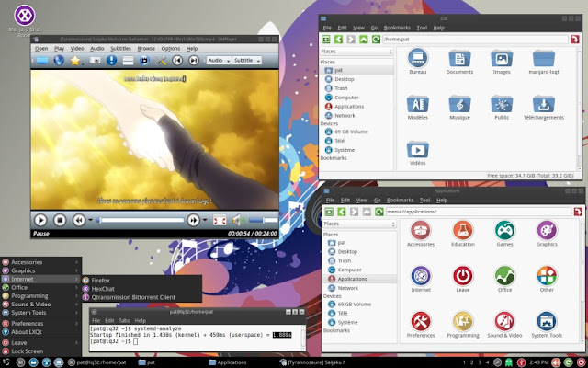Open the Téléchargements folder
This screenshot has height=368, width=588.
tap(543, 108)
